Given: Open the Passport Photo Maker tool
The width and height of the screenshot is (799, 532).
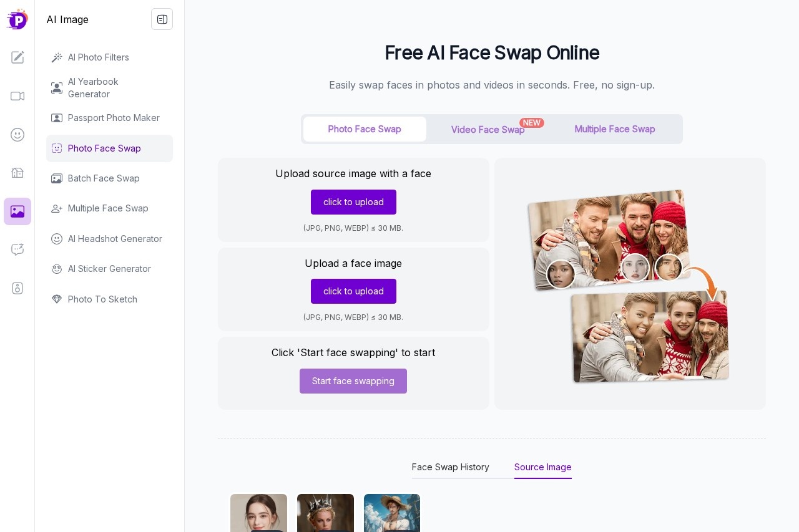Looking at the screenshot, I should pos(113,118).
